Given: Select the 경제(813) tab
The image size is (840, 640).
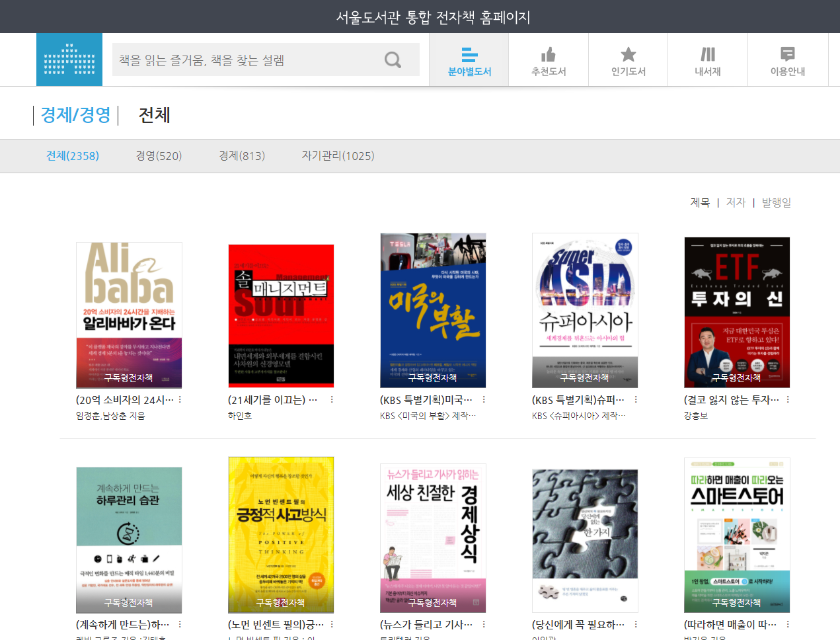Looking at the screenshot, I should pyautogui.click(x=242, y=156).
